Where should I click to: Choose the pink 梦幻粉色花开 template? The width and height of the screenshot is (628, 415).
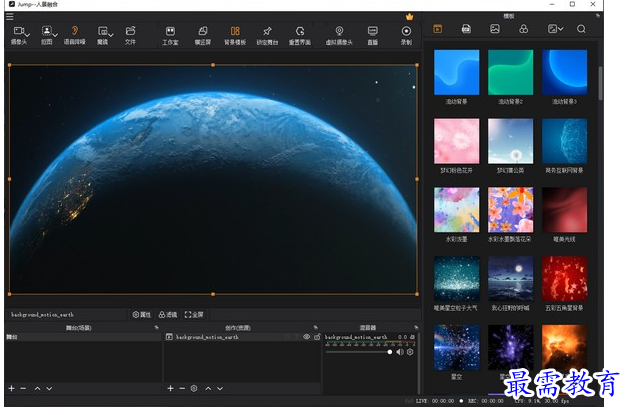[x=457, y=141]
